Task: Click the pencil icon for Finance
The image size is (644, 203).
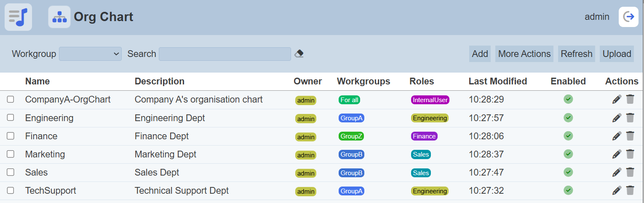Action: [x=617, y=136]
